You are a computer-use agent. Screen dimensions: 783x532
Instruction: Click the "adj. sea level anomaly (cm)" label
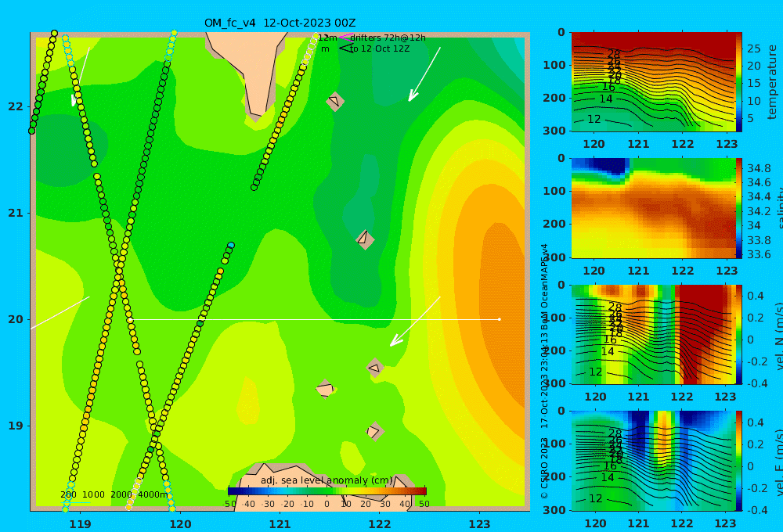pos(327,480)
